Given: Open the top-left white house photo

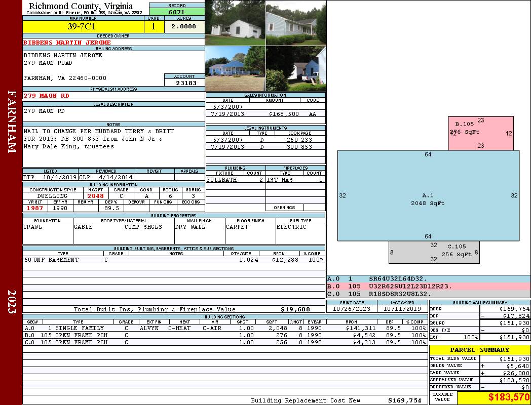Looking at the screenshot, I should pos(235,23).
